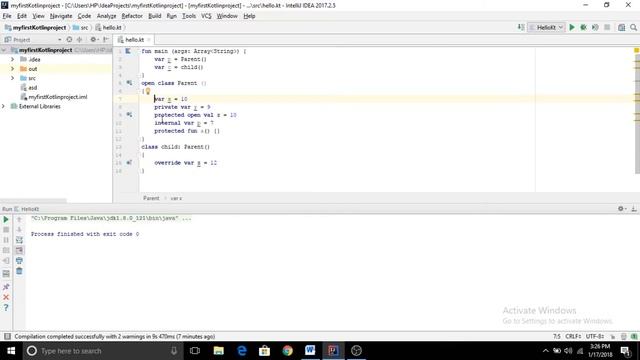The height and width of the screenshot is (360, 640).
Task: Click the override gutter marker on line 15
Action: pos(129,162)
